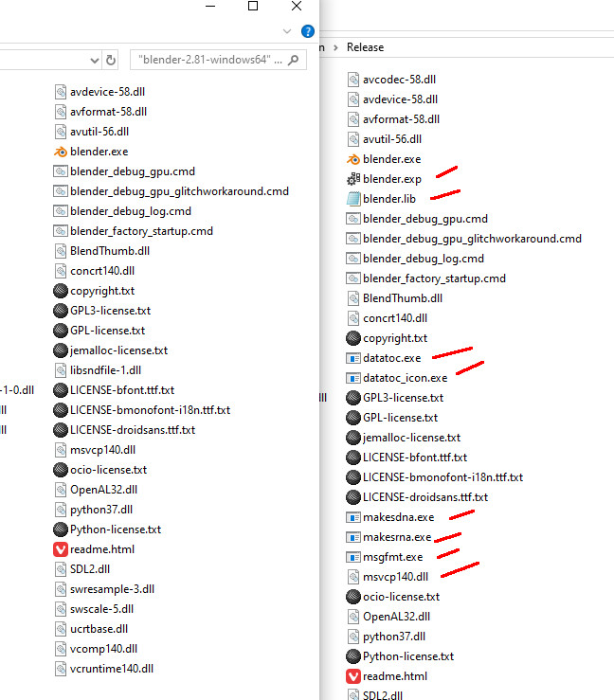Click the readme.html Vivaldi icon in left list

(61, 549)
